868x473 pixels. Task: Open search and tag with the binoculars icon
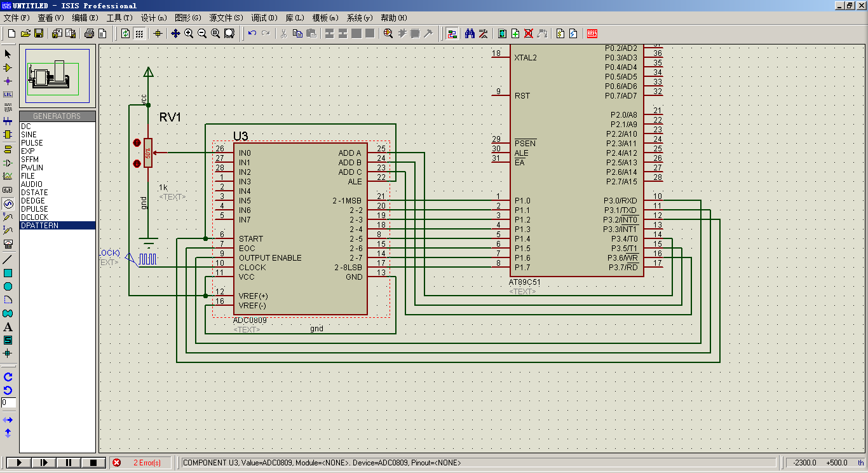(x=470, y=34)
